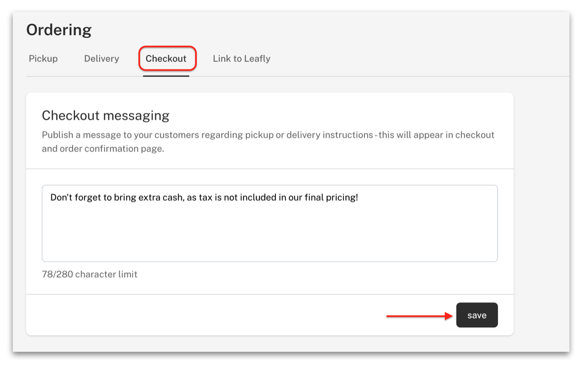Screen dimensions: 588x367
Task: Click the word "Don't" in the message
Action: [61, 197]
